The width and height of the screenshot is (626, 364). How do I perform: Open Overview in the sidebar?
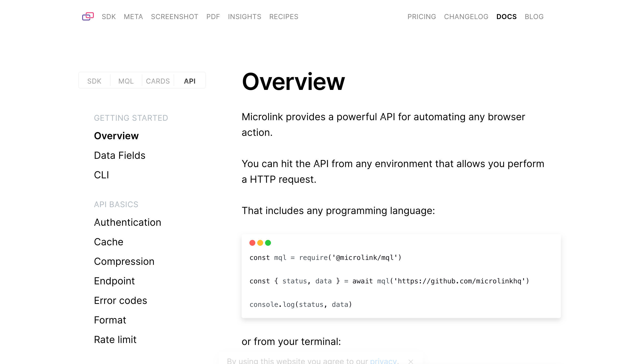(116, 136)
